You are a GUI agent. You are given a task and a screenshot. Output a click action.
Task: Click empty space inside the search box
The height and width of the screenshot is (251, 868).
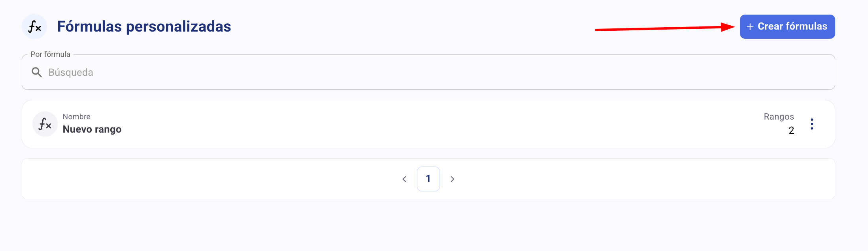coord(474,73)
